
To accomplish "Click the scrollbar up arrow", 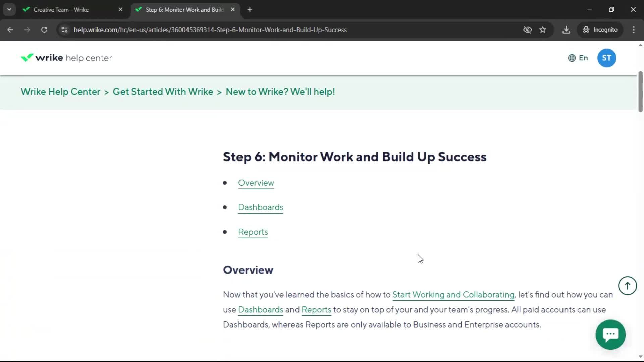I will [x=640, y=45].
